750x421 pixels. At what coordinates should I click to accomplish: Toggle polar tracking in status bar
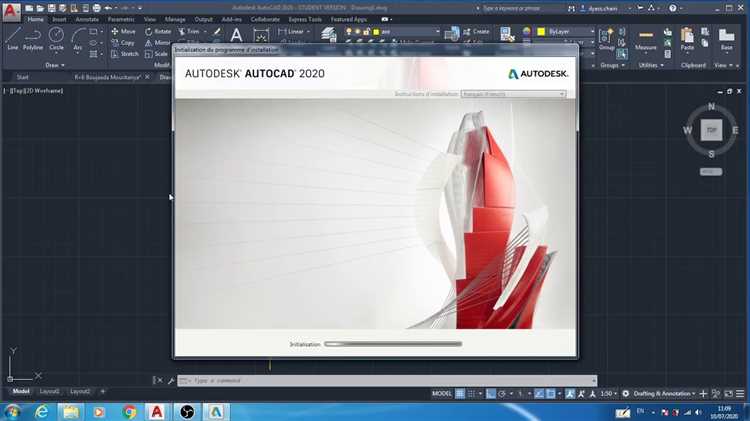502,393
